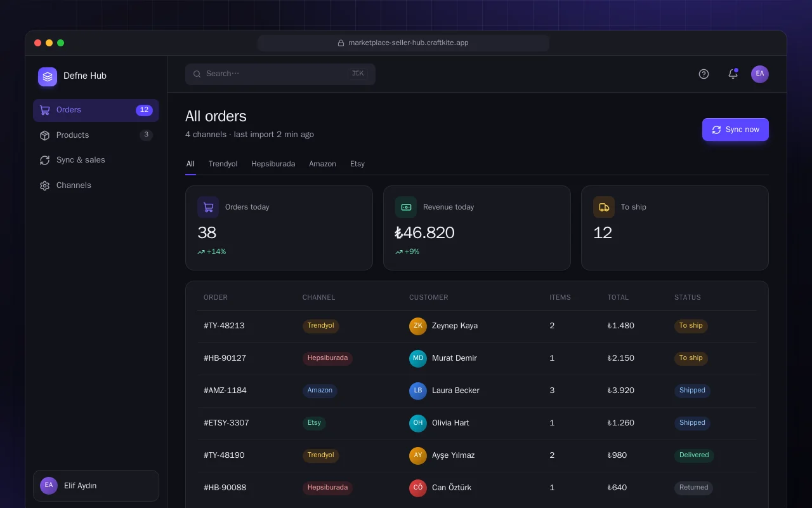Click Zeynep Kaya's ZK avatar
Screen dimensions: 812x508
point(418,326)
